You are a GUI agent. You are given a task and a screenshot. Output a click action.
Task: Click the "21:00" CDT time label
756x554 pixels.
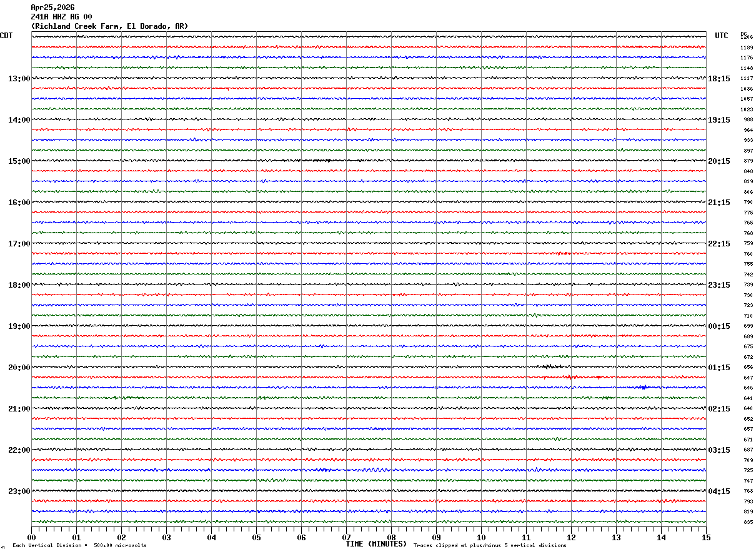click(19, 409)
